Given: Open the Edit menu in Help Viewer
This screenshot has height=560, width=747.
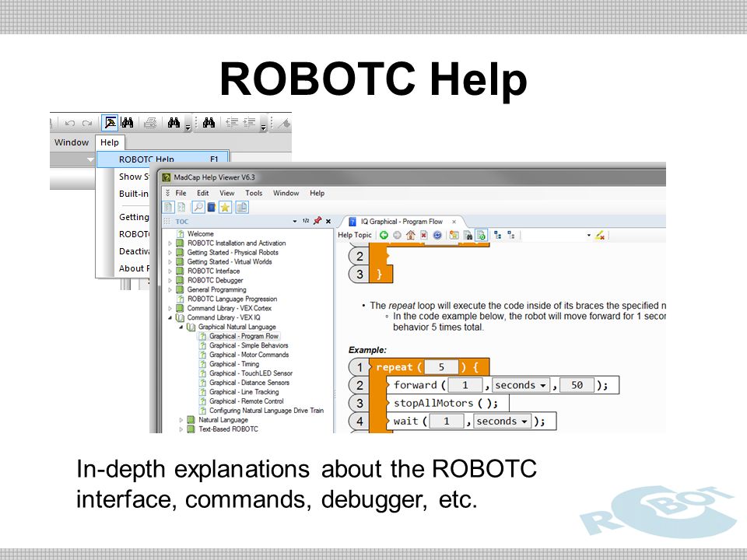Looking at the screenshot, I should click(x=203, y=194).
